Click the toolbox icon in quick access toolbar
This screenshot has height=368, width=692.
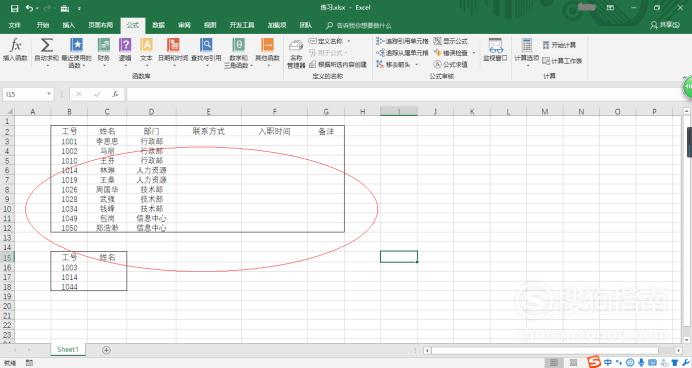coord(65,8)
